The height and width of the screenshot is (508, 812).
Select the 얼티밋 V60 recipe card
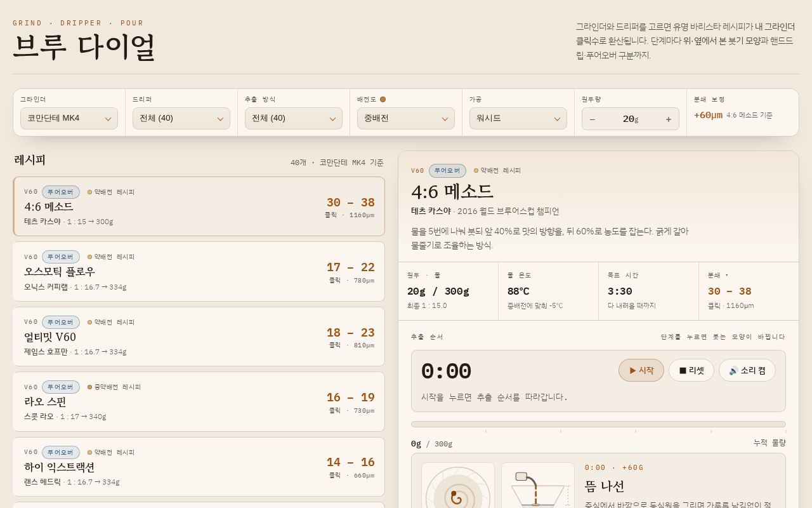click(x=199, y=337)
